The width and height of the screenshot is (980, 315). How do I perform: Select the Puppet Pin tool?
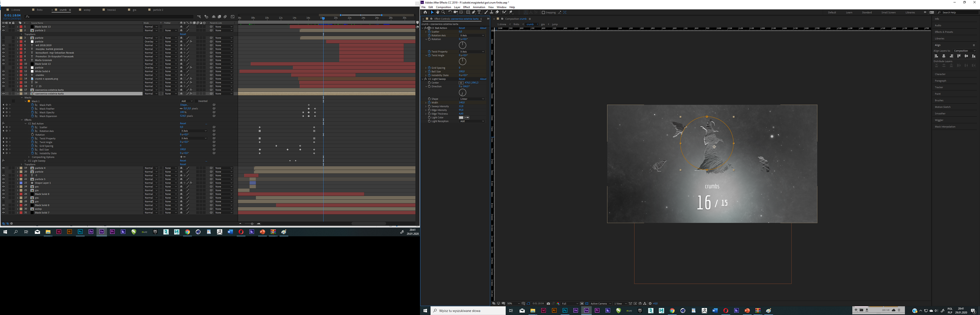pos(510,13)
